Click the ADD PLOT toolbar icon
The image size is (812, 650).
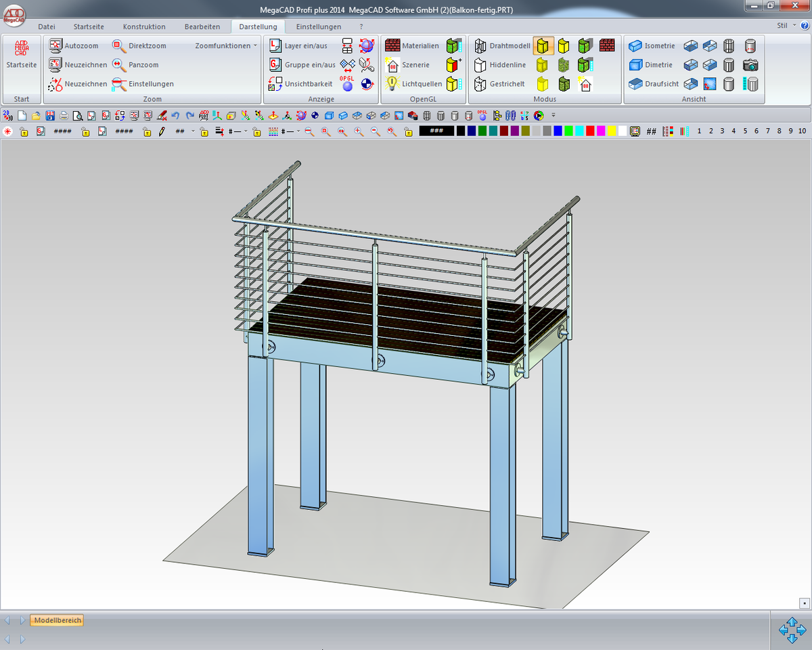click(x=204, y=116)
